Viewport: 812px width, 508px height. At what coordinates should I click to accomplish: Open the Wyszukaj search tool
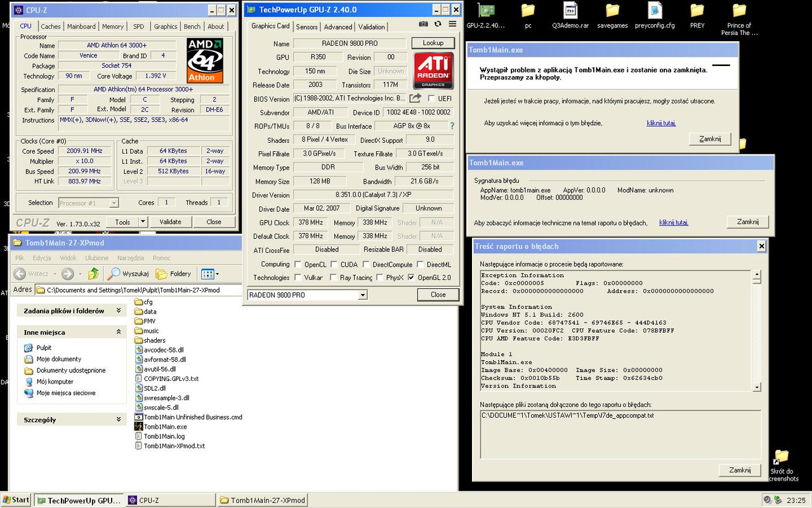tap(128, 274)
